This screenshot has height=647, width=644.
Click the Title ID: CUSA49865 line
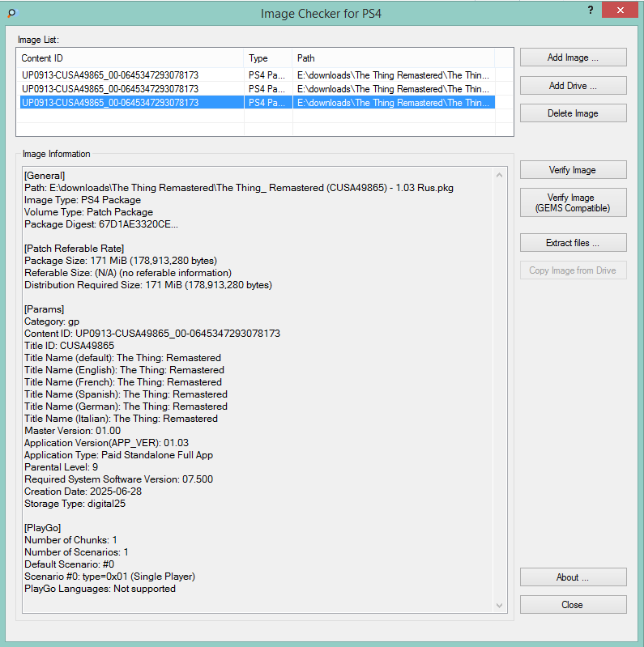(x=69, y=346)
